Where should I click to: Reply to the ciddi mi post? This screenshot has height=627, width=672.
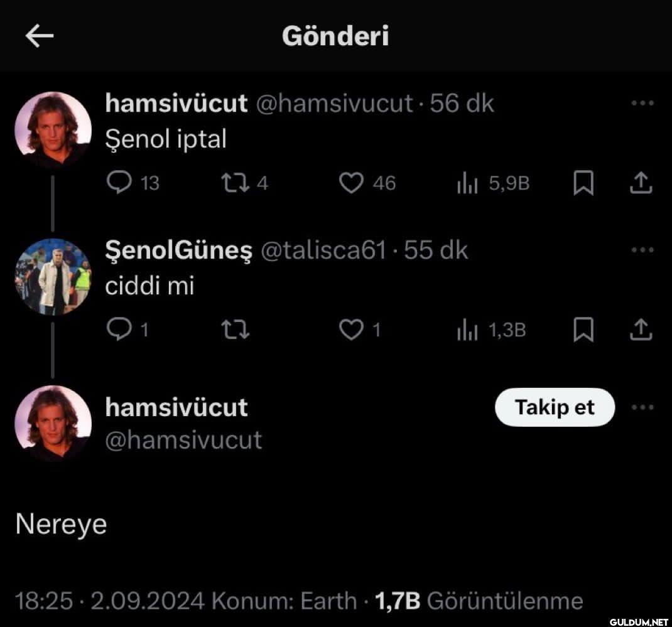point(127,330)
